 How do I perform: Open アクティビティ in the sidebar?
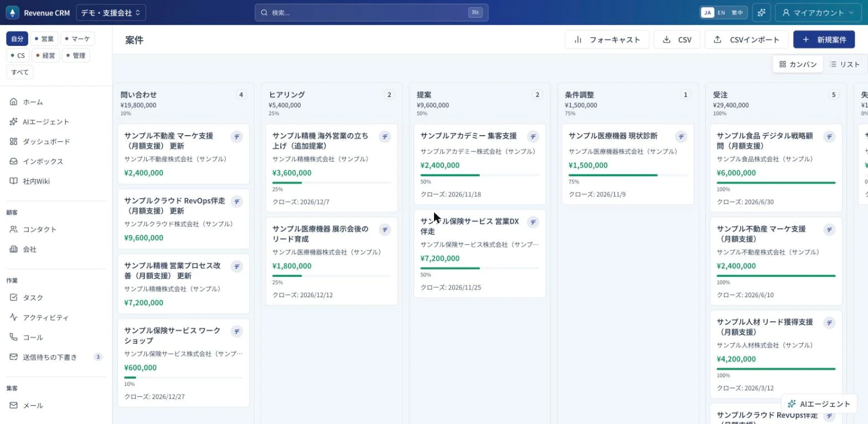(x=56, y=318)
